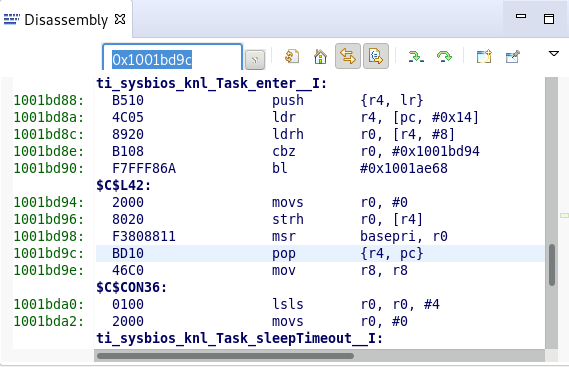Click bl target #0x1001ae68
The image size is (569, 367).
coord(404,168)
